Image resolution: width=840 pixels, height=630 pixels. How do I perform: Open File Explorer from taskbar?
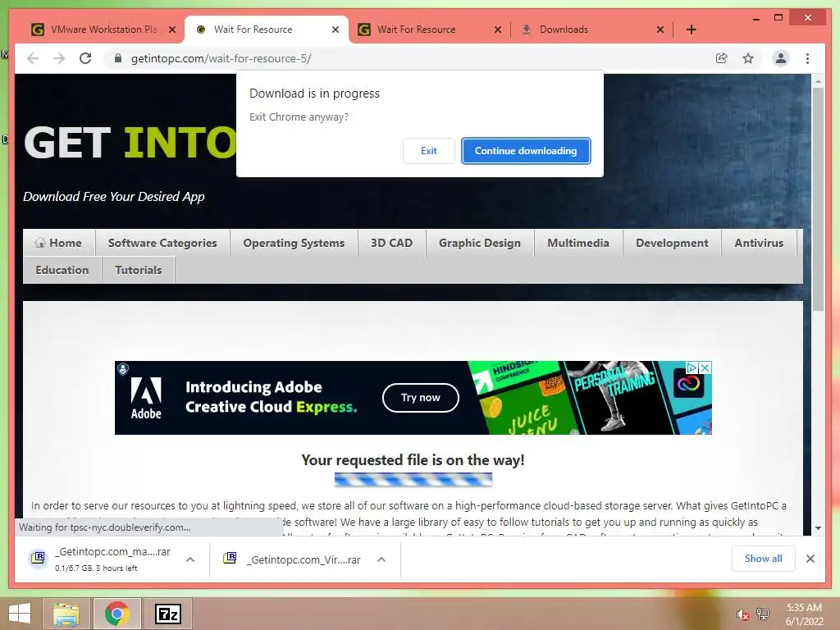pos(66,614)
